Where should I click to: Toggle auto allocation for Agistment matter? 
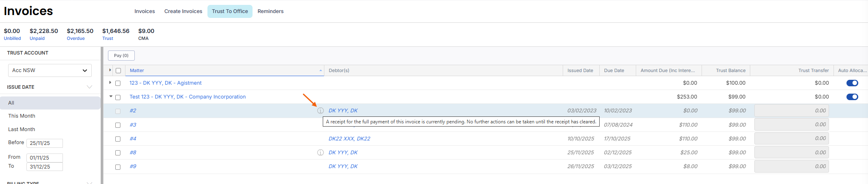[852, 83]
